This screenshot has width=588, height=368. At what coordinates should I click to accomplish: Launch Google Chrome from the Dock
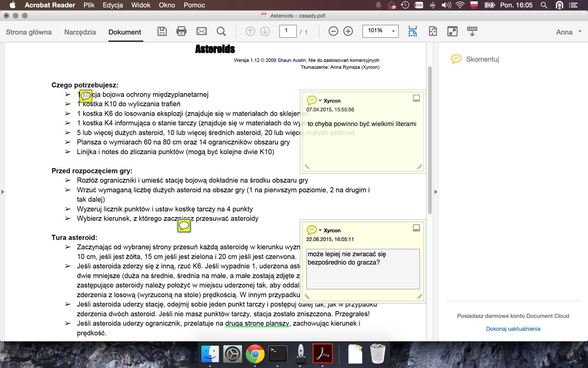[255, 354]
